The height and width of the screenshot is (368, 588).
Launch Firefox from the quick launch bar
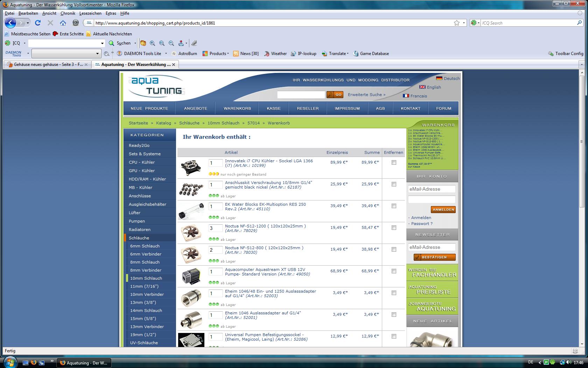coord(34,363)
